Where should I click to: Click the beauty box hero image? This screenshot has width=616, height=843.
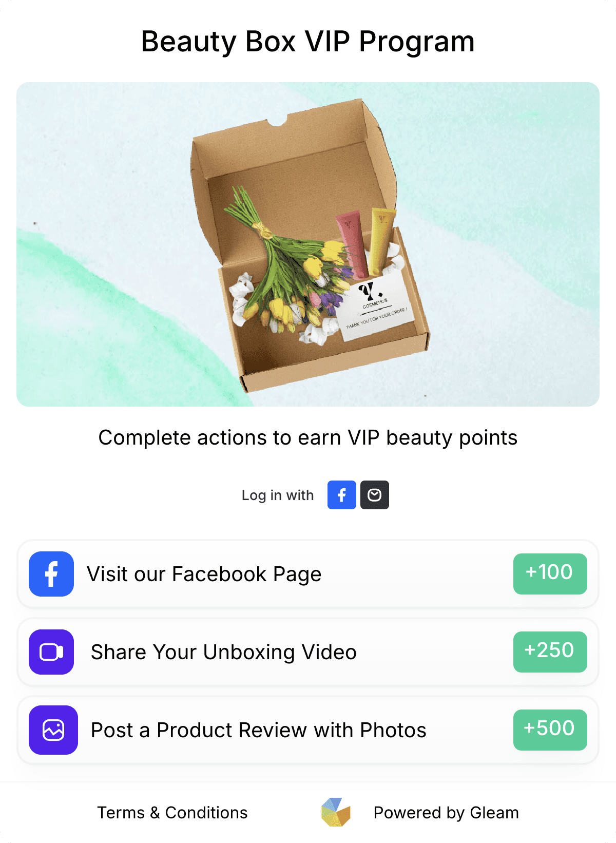[308, 244]
